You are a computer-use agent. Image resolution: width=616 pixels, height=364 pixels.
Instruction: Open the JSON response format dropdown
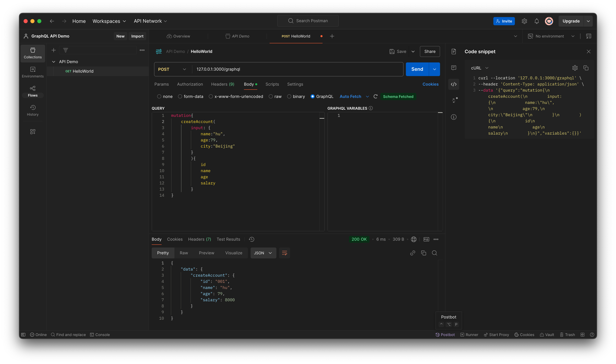pos(263,253)
